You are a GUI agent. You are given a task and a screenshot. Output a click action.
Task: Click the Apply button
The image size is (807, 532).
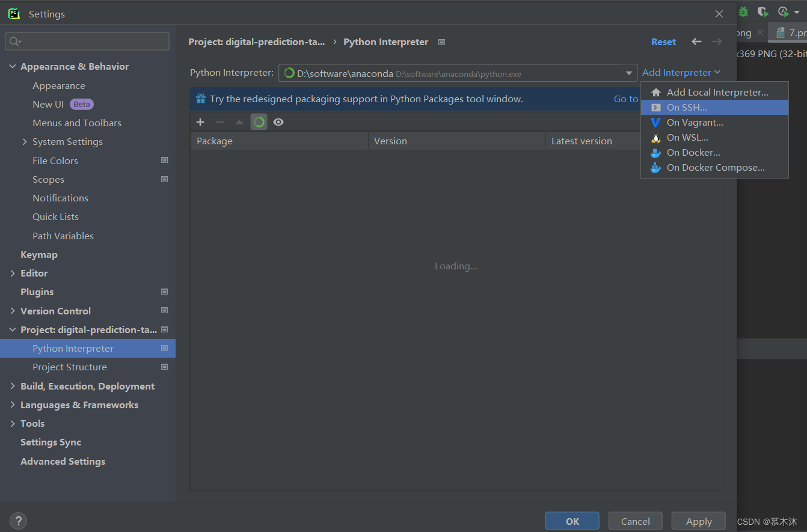tap(699, 521)
